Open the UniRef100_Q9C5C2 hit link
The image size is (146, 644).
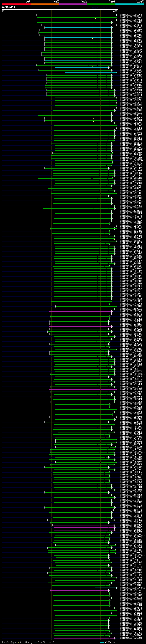pyautogui.click(x=131, y=15)
